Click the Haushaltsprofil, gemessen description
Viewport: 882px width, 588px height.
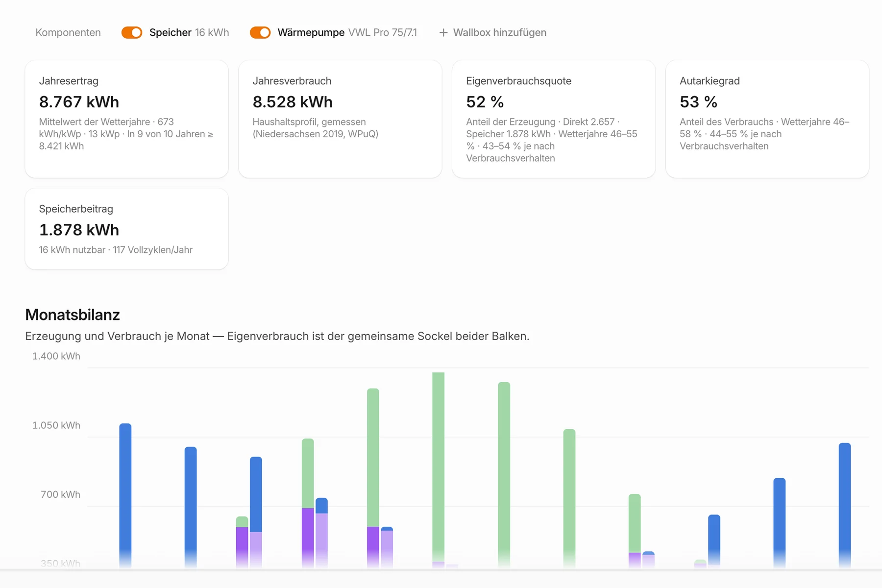[x=316, y=128]
